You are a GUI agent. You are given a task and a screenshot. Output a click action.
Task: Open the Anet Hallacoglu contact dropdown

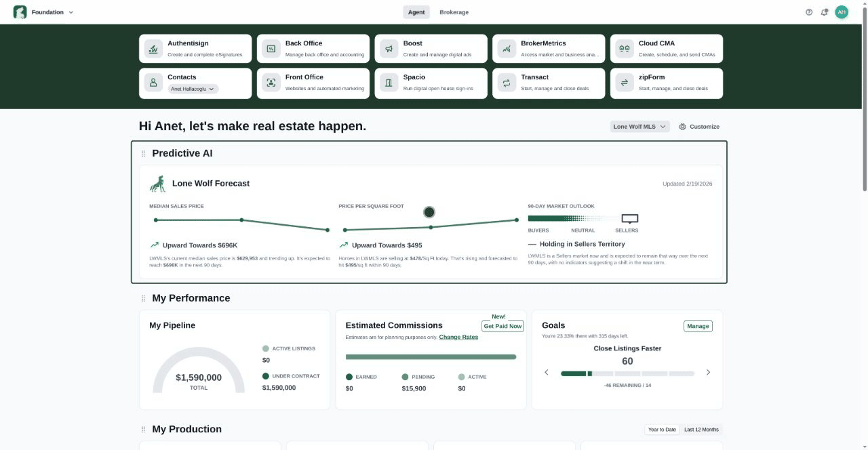tap(193, 89)
